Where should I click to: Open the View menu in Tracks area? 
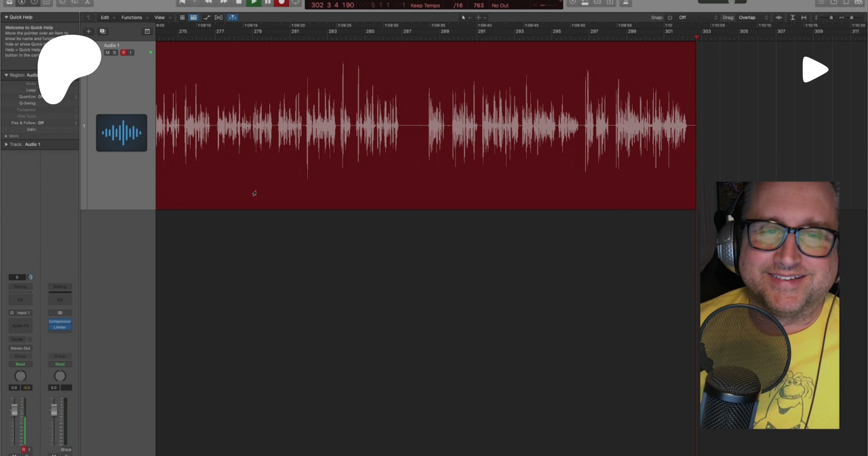pos(163,17)
